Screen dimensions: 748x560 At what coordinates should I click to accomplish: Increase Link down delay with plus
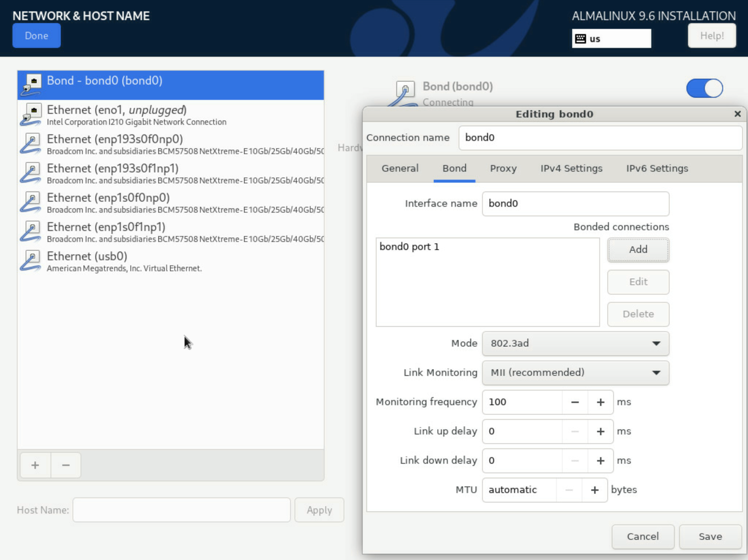point(600,461)
